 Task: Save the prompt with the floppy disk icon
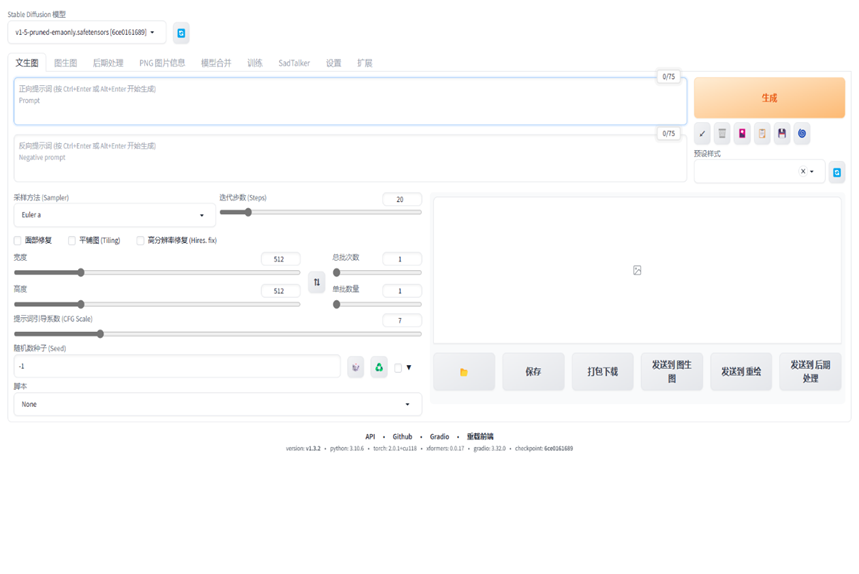pos(782,133)
